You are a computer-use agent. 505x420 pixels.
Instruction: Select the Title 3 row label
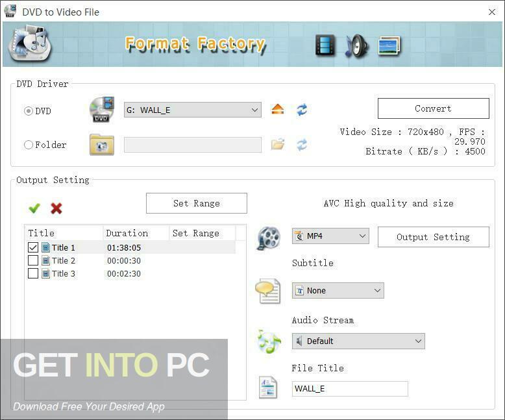64,274
